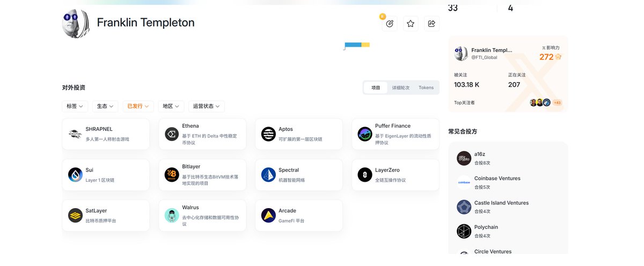
Task: Click the 207 following count
Action: pos(514,85)
